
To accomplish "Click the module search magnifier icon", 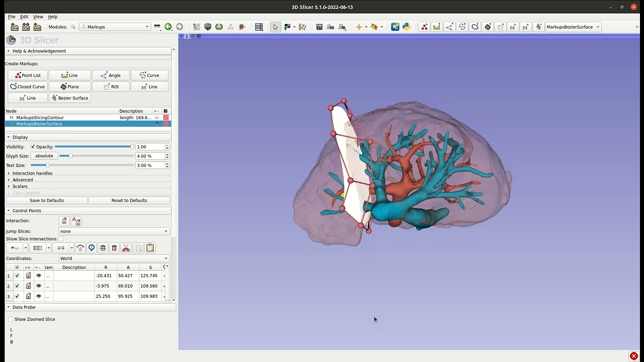I will pos(73,27).
